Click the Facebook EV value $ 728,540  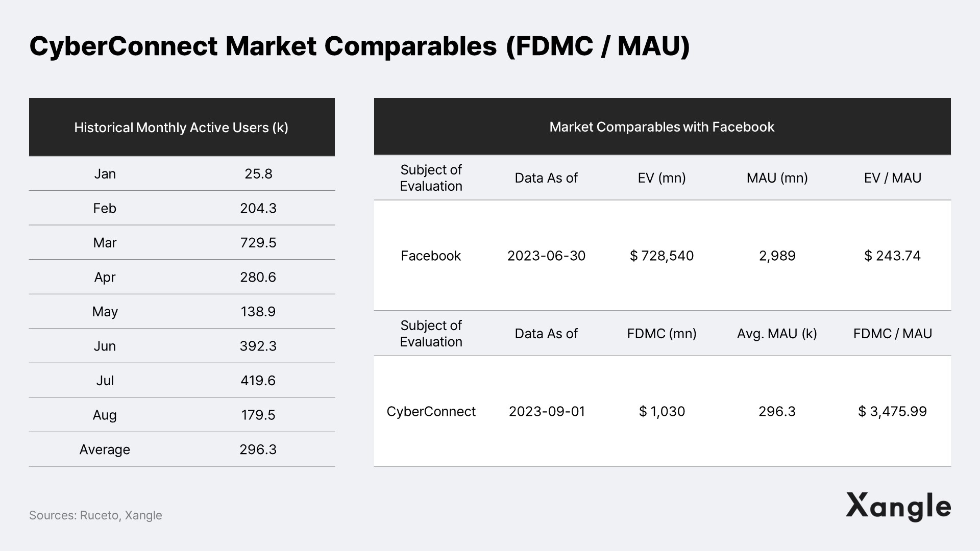point(662,256)
